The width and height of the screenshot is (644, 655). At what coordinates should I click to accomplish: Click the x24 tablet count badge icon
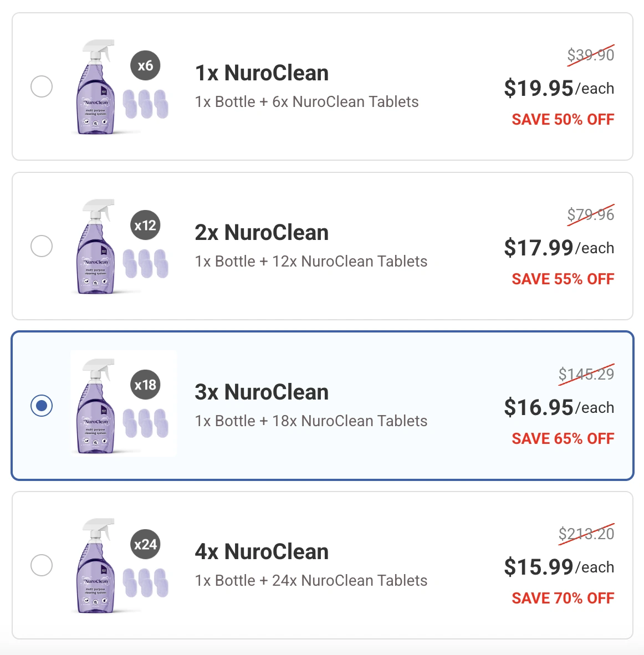(145, 544)
